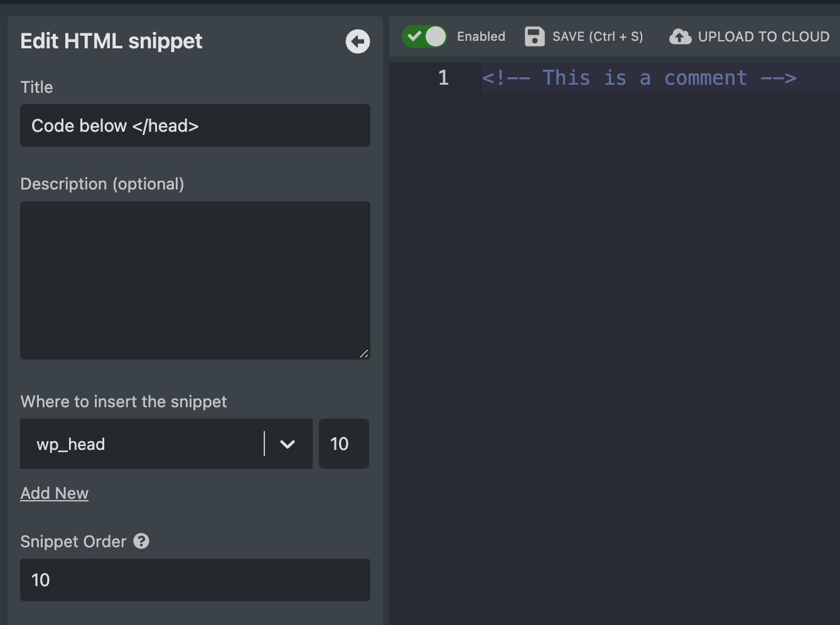The width and height of the screenshot is (840, 625).
Task: Select the floppy disk save symbol
Action: tap(534, 36)
